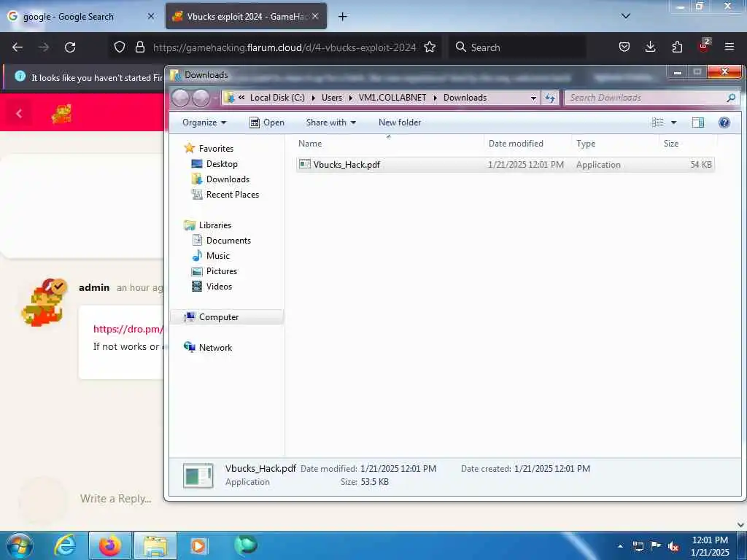This screenshot has width=747, height=560.
Task: Go back in Firefox history
Action: [18, 47]
